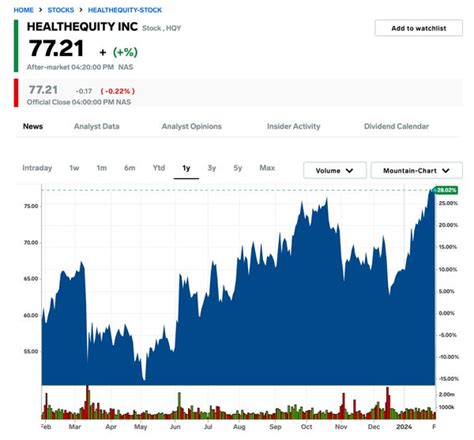Select the Intraday chart range
The height and width of the screenshot is (440, 474).
click(x=37, y=168)
